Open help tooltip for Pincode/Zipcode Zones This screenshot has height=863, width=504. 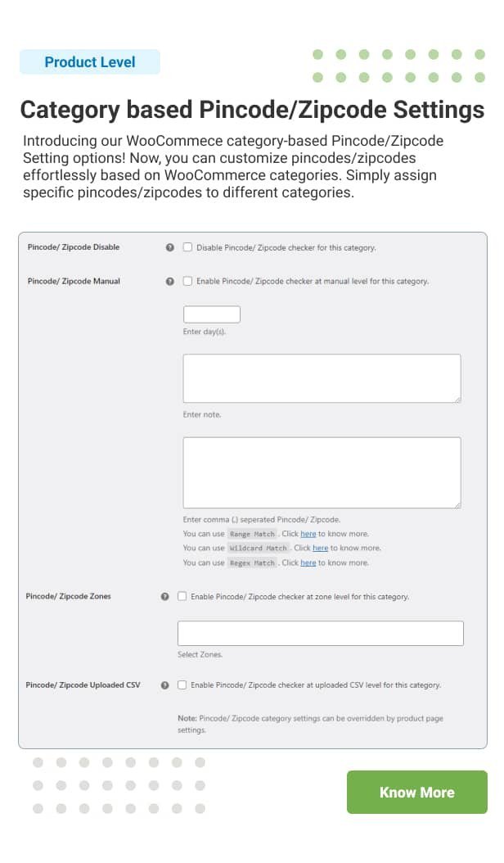[164, 596]
